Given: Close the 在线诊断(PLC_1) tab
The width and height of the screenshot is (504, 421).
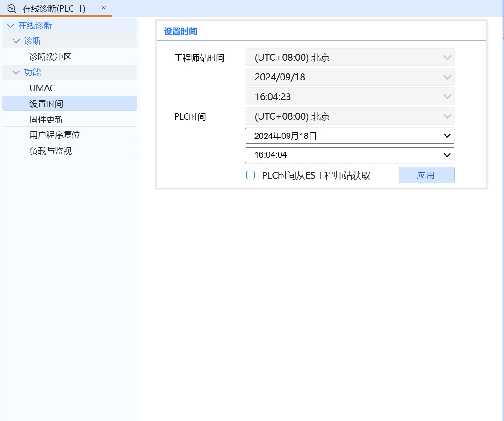Looking at the screenshot, I should (104, 8).
